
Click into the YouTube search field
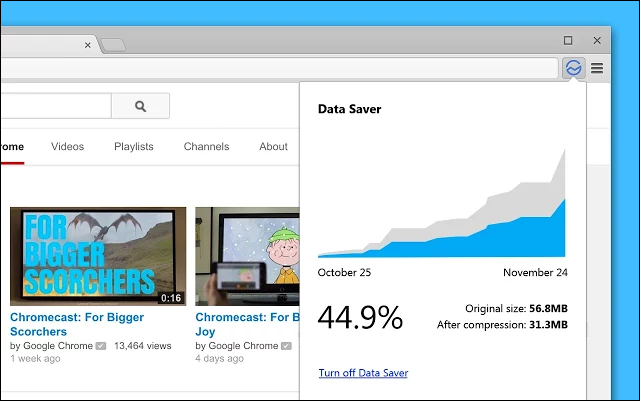click(x=56, y=106)
